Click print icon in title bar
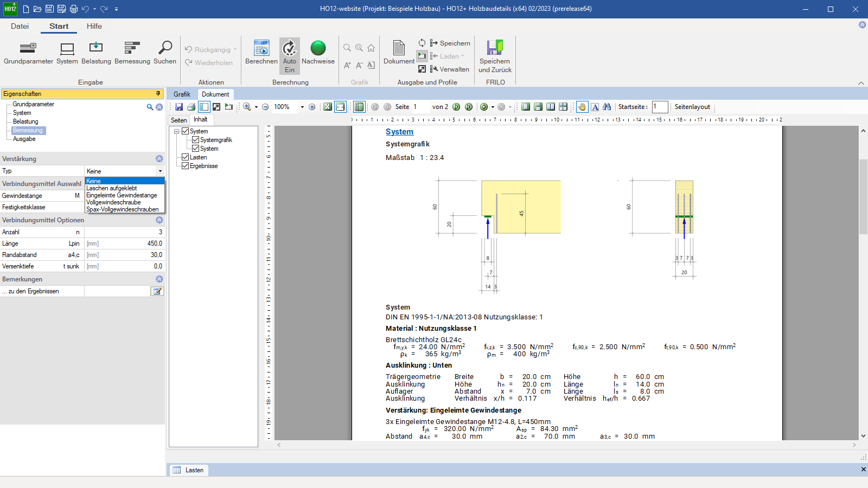The height and width of the screenshot is (488, 868). click(74, 9)
